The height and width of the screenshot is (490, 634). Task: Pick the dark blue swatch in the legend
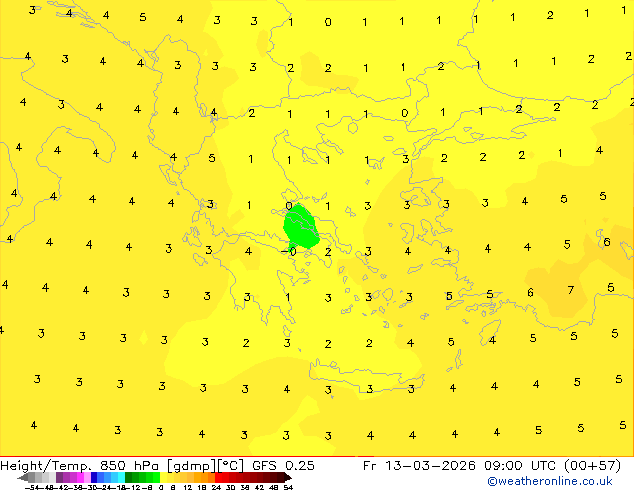[94, 477]
